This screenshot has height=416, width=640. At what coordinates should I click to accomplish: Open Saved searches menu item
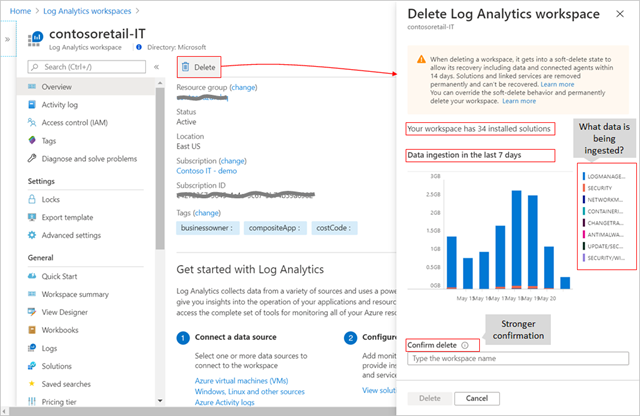tap(86, 384)
